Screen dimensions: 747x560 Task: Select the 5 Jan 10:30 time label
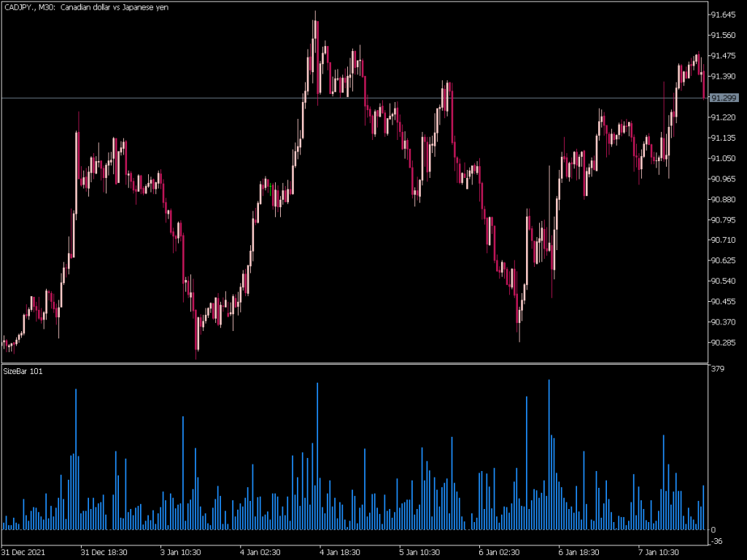[x=420, y=552]
